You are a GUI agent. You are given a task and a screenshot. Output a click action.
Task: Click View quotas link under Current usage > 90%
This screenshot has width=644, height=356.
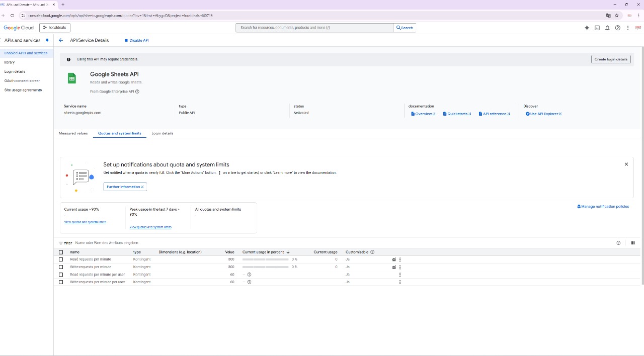click(x=85, y=222)
